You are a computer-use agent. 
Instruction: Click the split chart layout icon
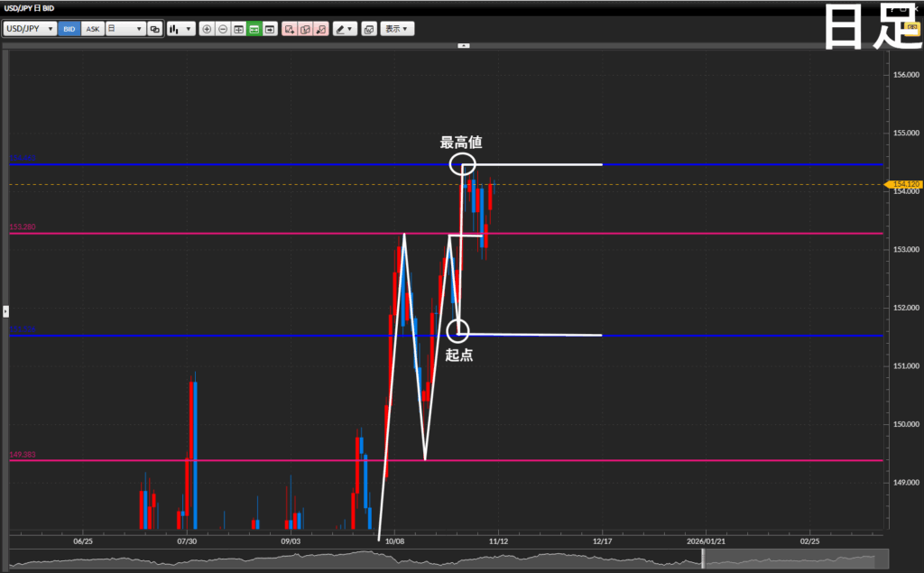[238, 29]
